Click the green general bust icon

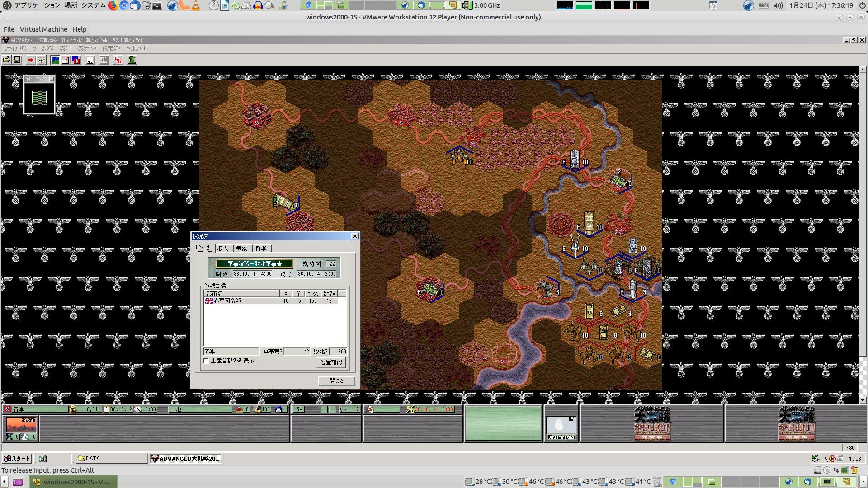(x=132, y=60)
